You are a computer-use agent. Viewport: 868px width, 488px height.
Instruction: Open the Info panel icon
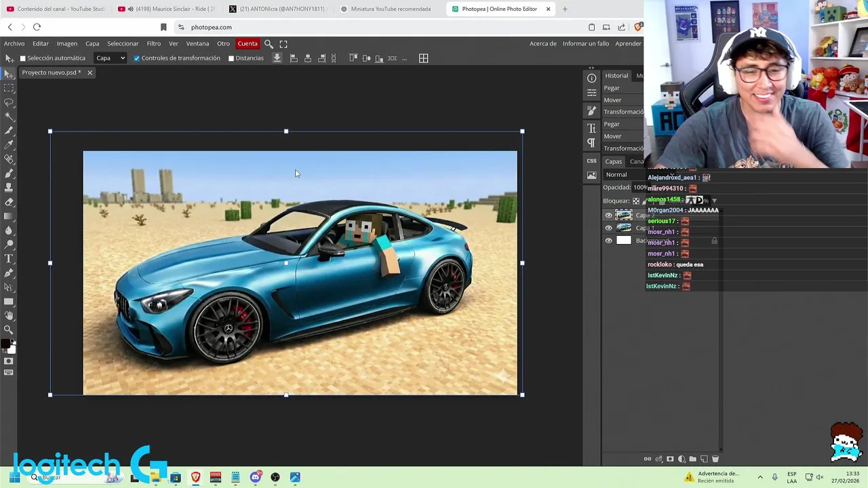[591, 78]
